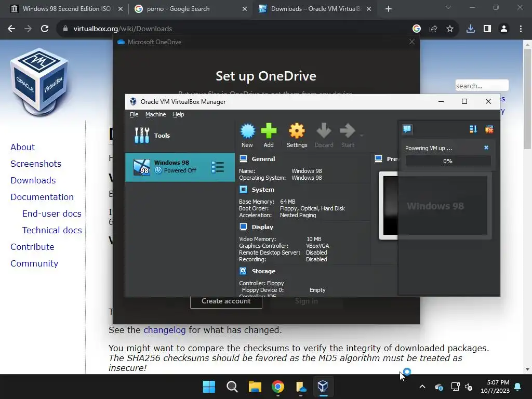
Task: Open File Explorer from the taskbar
Action: (x=255, y=387)
